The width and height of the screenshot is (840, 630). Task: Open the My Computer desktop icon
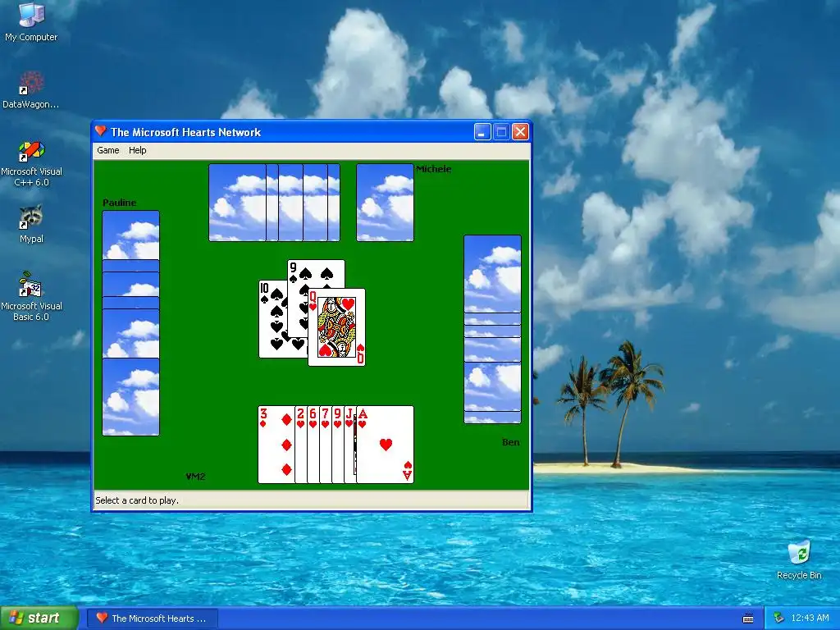31,22
